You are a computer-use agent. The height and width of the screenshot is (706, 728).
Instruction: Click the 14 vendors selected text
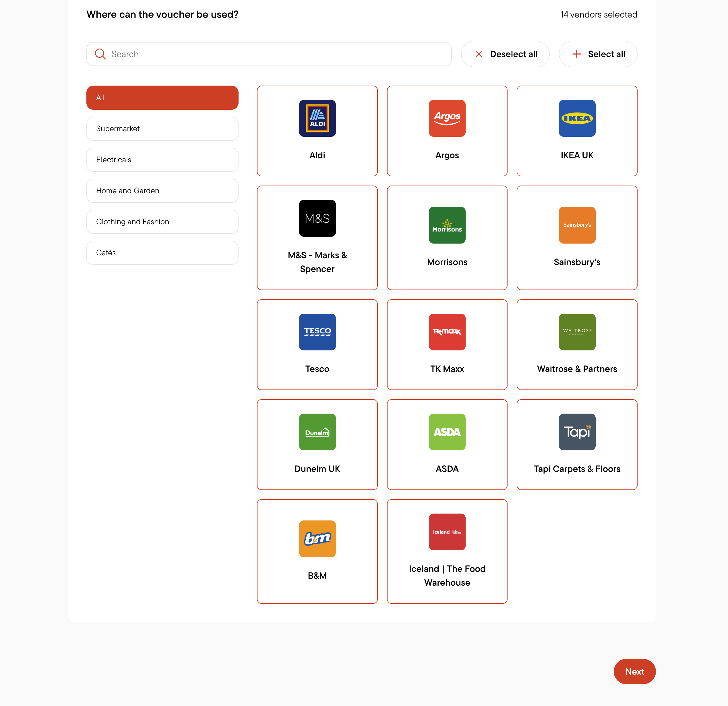(598, 14)
